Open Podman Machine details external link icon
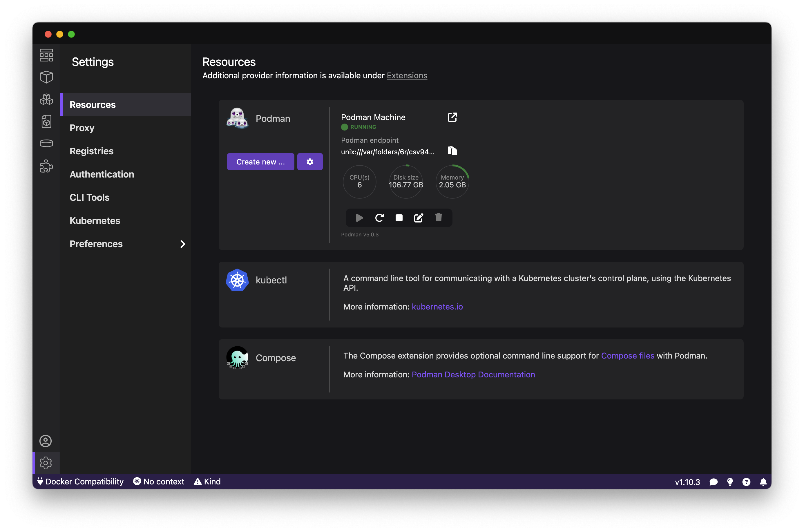804x532 pixels. coord(452,117)
